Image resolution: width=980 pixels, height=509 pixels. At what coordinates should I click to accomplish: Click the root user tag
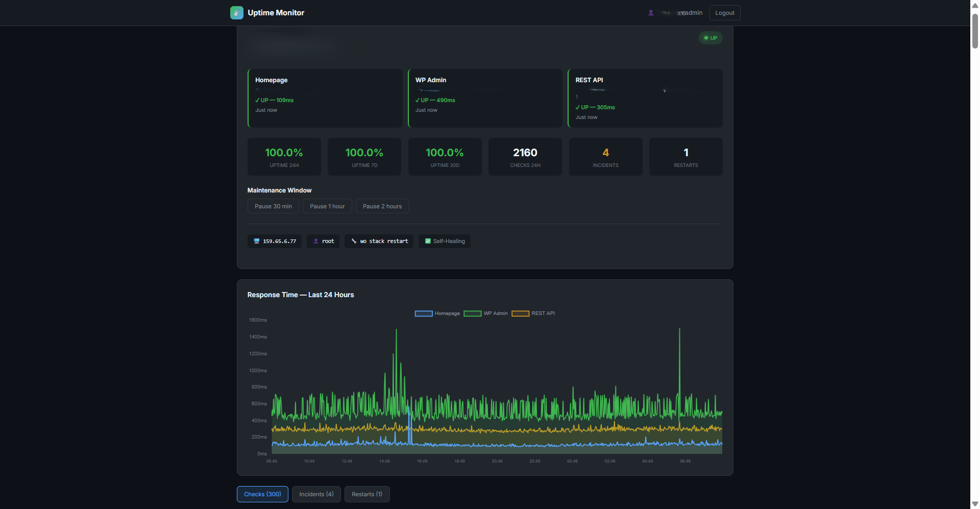323,241
